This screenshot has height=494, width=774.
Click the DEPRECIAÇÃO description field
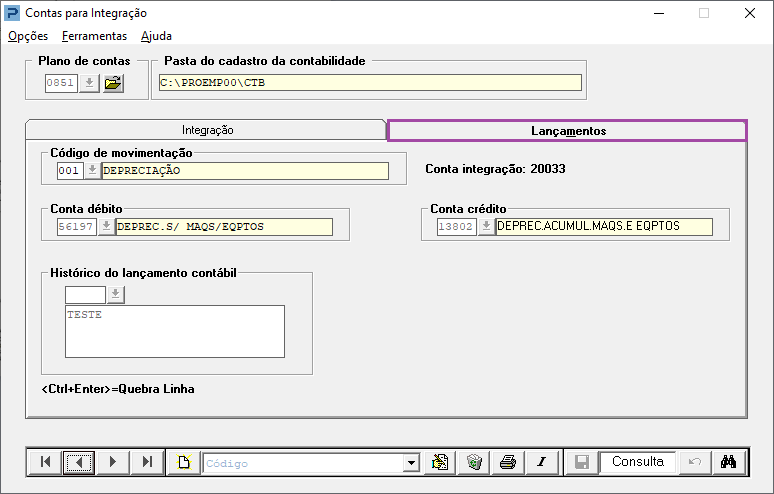point(245,171)
